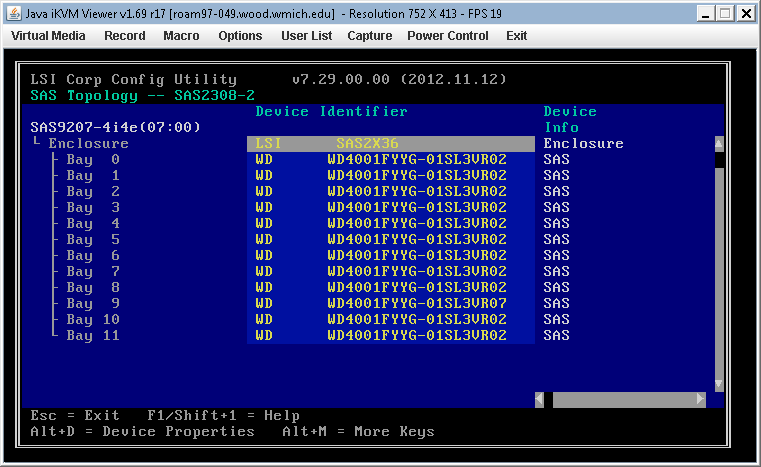This screenshot has width=761, height=467.
Task: Click the Device Info column header
Action: tap(570, 119)
